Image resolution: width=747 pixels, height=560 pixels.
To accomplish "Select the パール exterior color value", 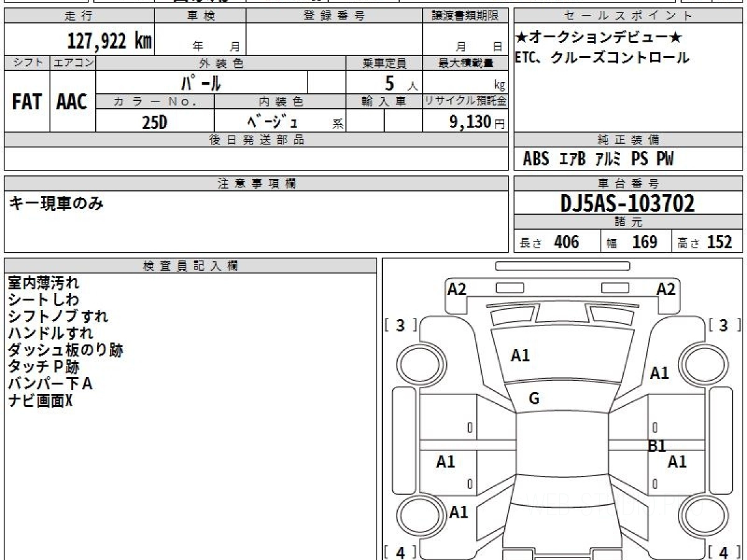I will 202,82.
